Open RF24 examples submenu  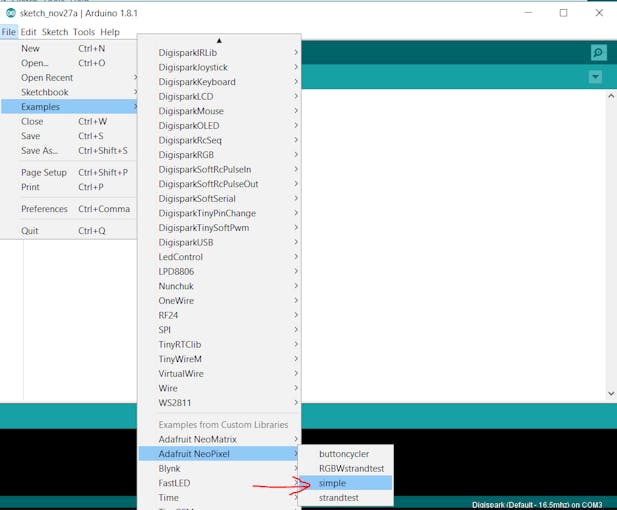click(x=219, y=315)
